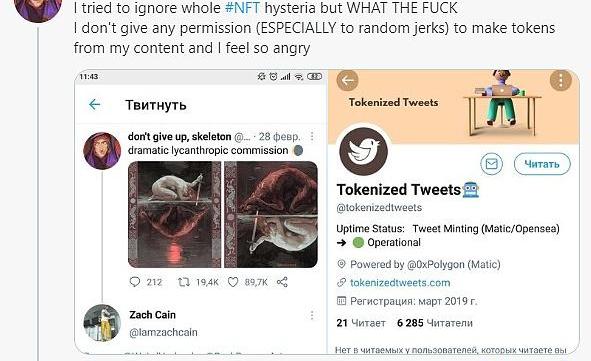Viewport: 591px width, 361px height.
Task: Tap the back arrow beside Твитнуть
Action: click(x=95, y=104)
